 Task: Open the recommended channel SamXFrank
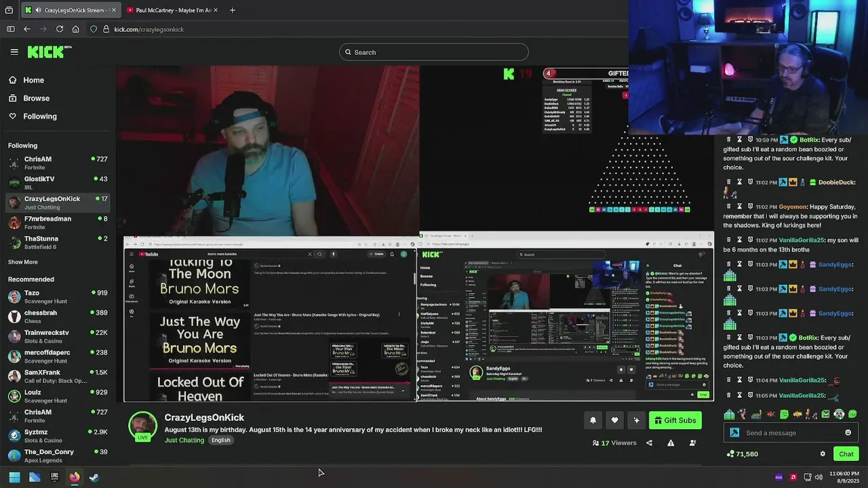tap(58, 376)
